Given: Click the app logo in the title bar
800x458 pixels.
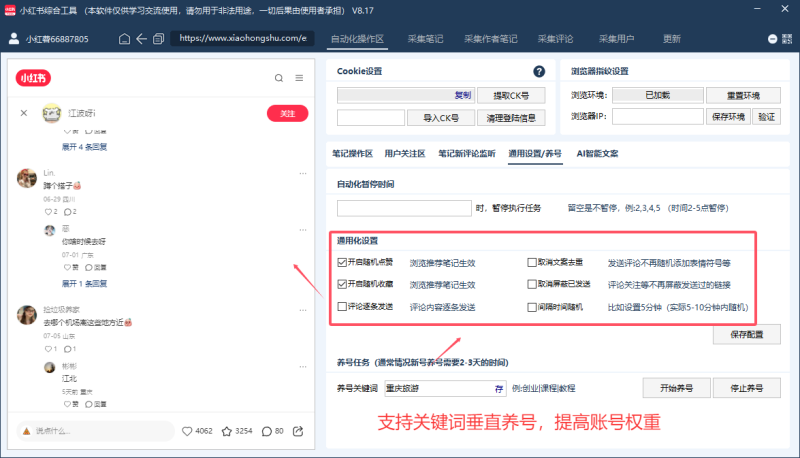Looking at the screenshot, I should (x=10, y=10).
